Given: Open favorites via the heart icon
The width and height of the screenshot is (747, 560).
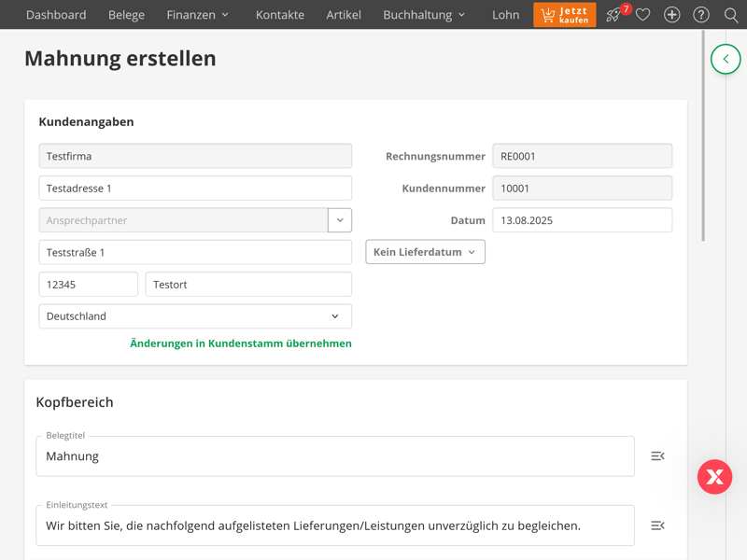Looking at the screenshot, I should tap(642, 15).
